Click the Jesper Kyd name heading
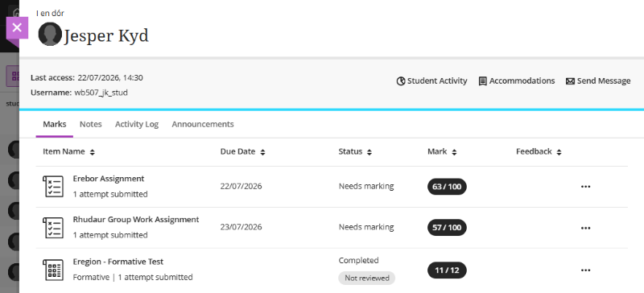The image size is (644, 293). pyautogui.click(x=106, y=35)
